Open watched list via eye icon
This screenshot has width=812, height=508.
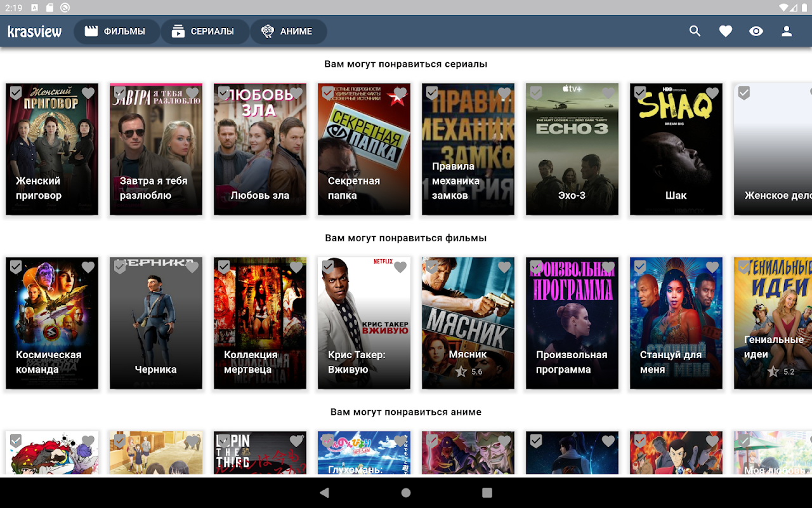tap(756, 31)
